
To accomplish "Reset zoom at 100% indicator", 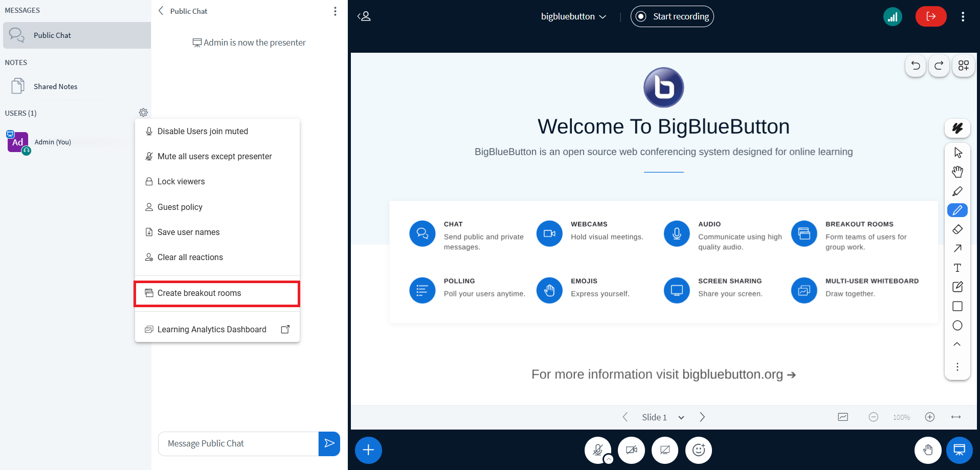I will (x=901, y=417).
